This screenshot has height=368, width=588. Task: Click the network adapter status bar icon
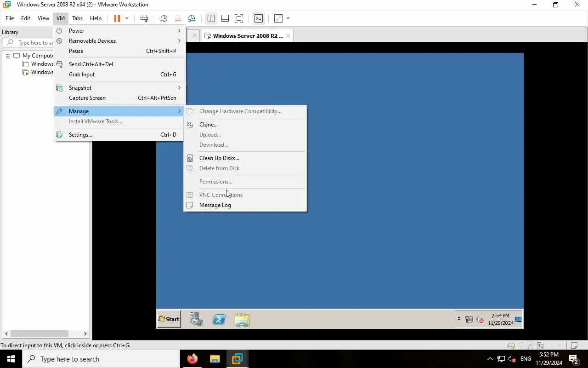click(x=540, y=345)
